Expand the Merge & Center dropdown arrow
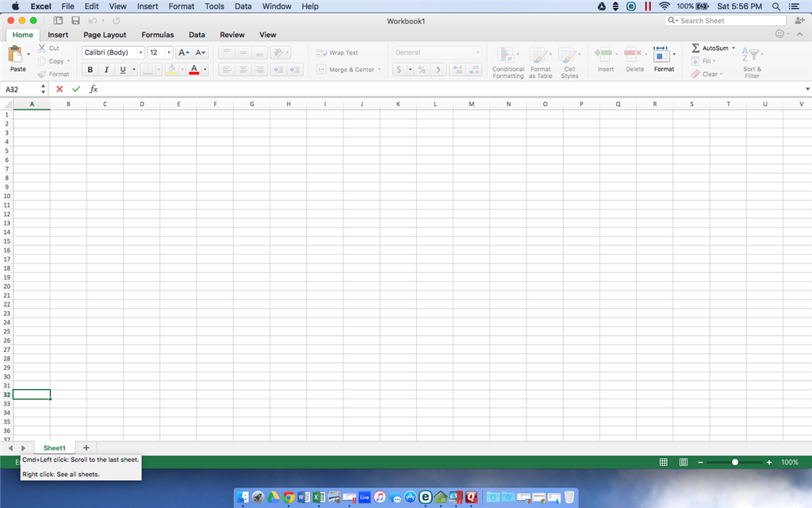This screenshot has width=812, height=508. pyautogui.click(x=380, y=70)
